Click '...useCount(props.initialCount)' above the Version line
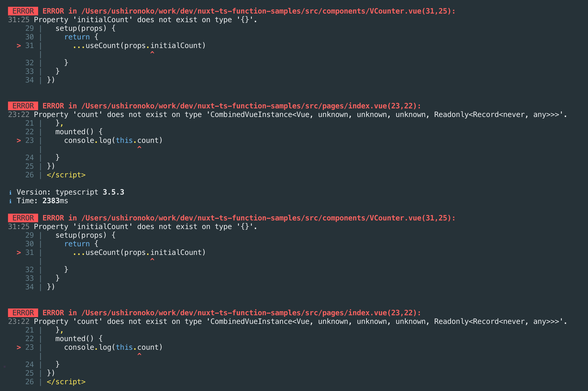Image resolution: width=588 pixels, height=391 pixels. pos(139,46)
